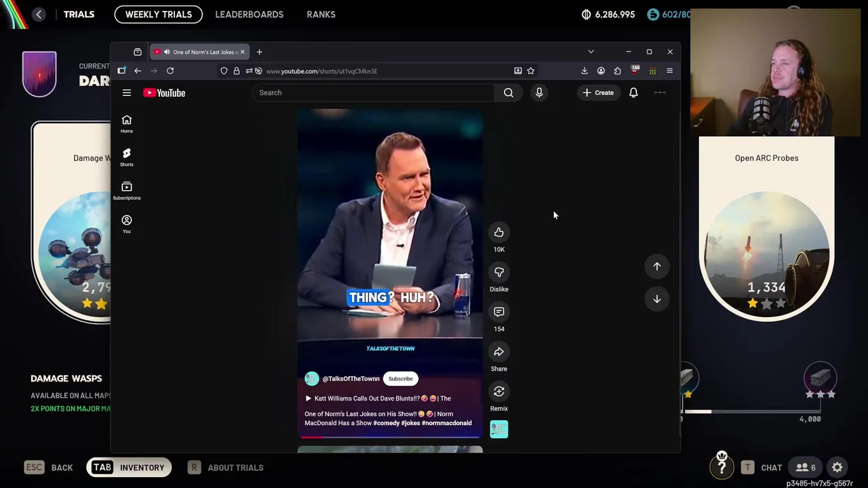Bookmark this page with star icon
Viewport: 868px width, 488px height.
point(531,70)
